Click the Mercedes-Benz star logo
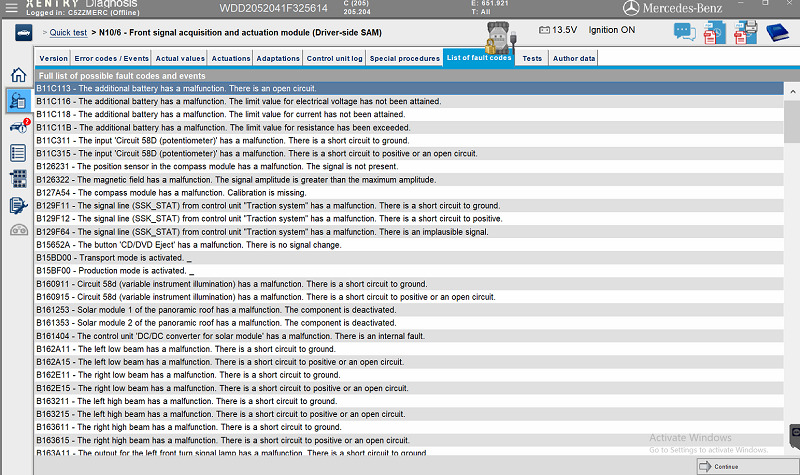Image resolution: width=800 pixels, height=475 pixels. coord(631,8)
